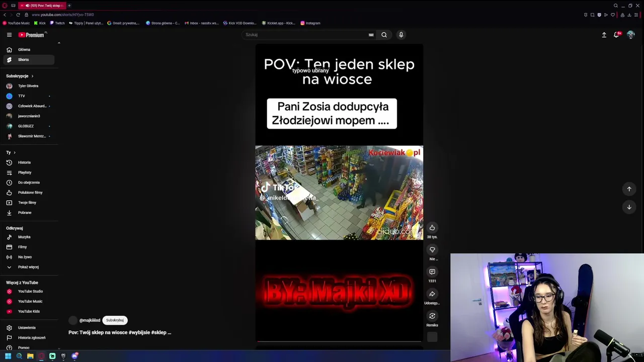The image size is (644, 362).
Task: Open Twoje filmy in sidebar
Action: pyautogui.click(x=29, y=203)
